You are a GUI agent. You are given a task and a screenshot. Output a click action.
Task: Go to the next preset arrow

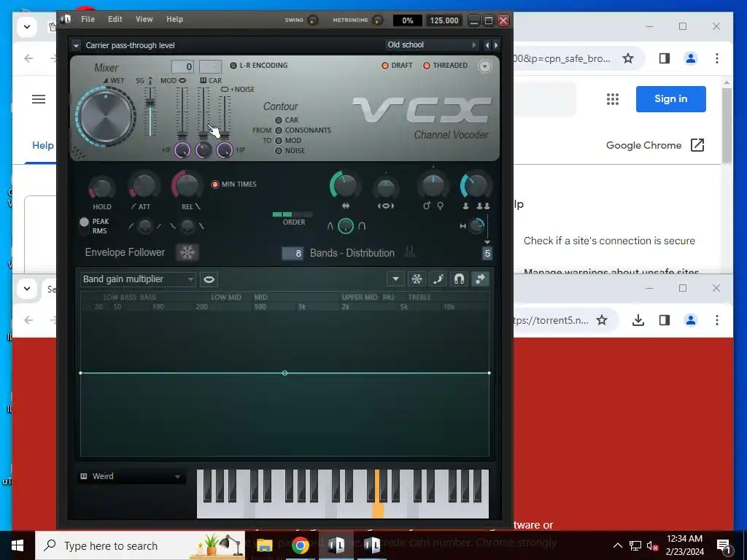[496, 45]
